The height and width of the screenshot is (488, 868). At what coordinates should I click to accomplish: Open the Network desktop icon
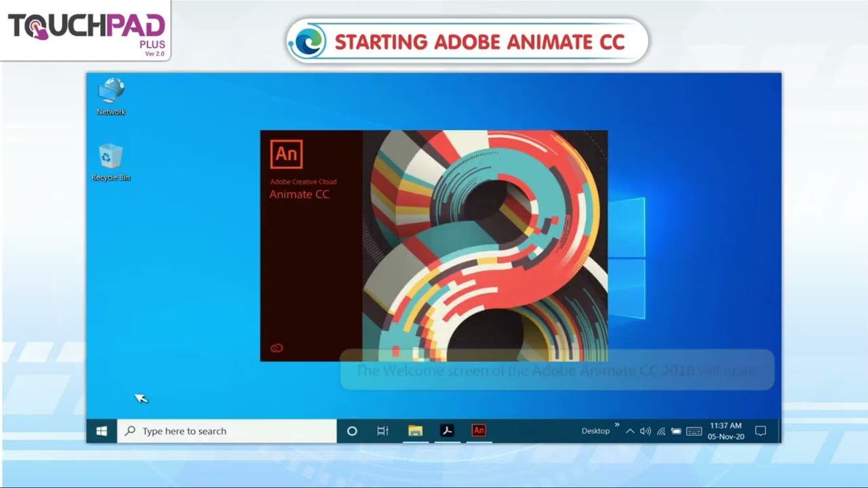point(111,97)
